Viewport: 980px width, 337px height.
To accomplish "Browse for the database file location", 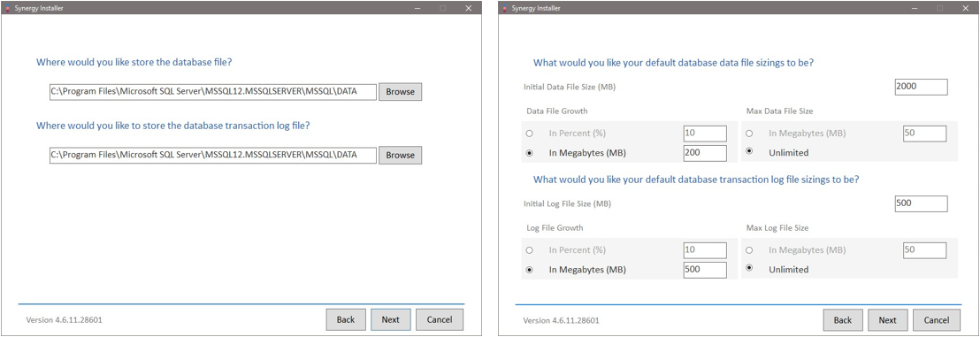I will pyautogui.click(x=400, y=91).
